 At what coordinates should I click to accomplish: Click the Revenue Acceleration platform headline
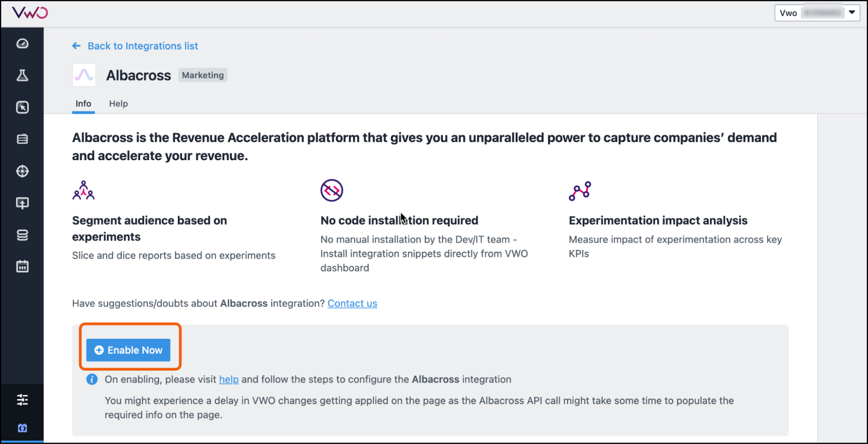[424, 147]
